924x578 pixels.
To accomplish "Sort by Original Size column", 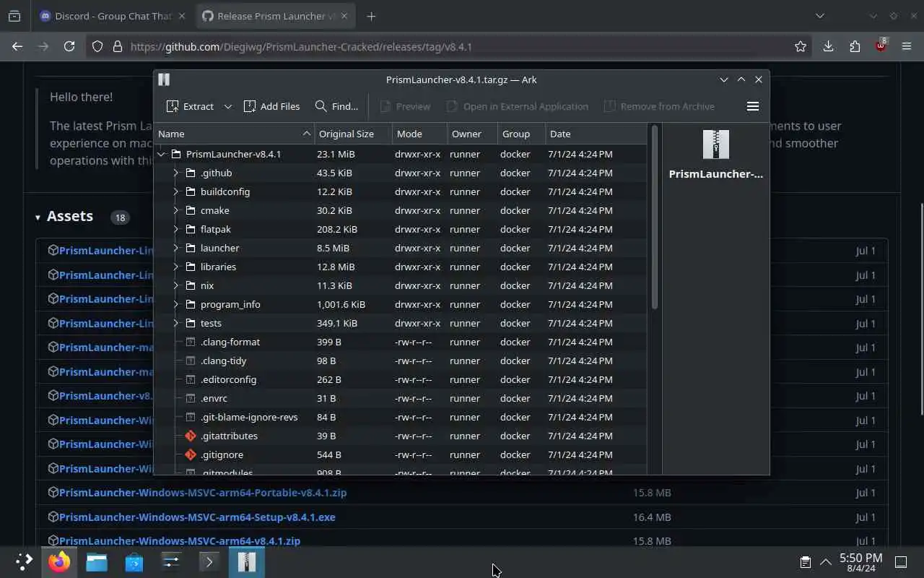I will point(353,134).
